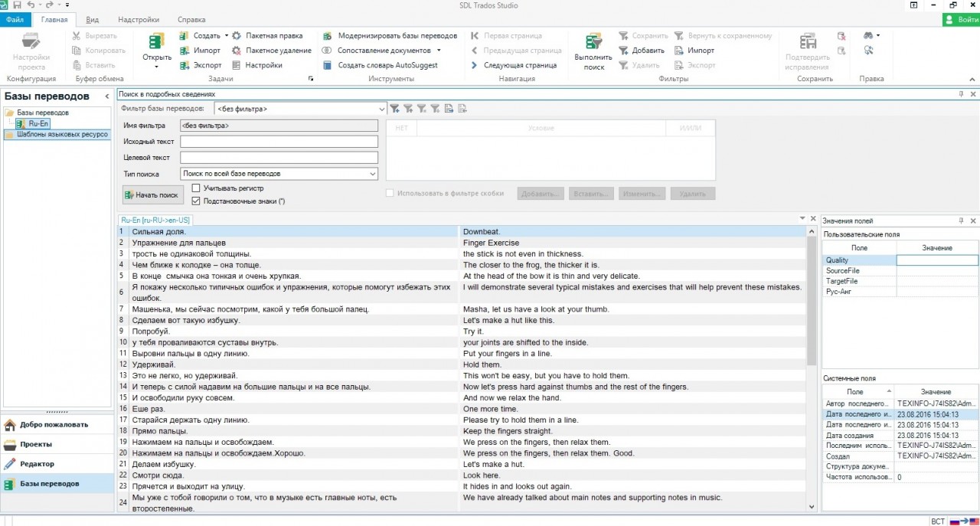Image resolution: width=980 pixels, height=526 pixels.
Task: Switch to the Надстройки ribbon tab
Action: 139,20
